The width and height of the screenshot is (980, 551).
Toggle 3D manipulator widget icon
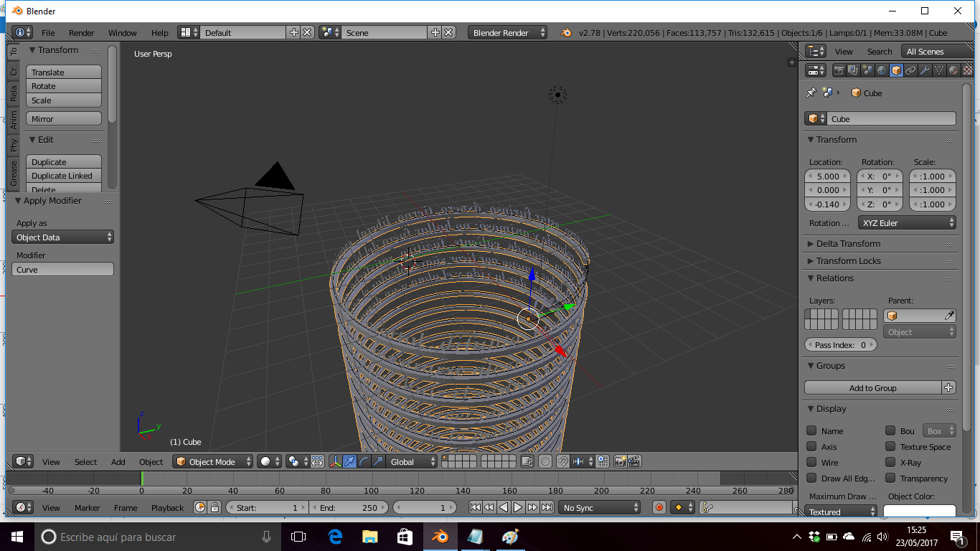click(x=335, y=461)
